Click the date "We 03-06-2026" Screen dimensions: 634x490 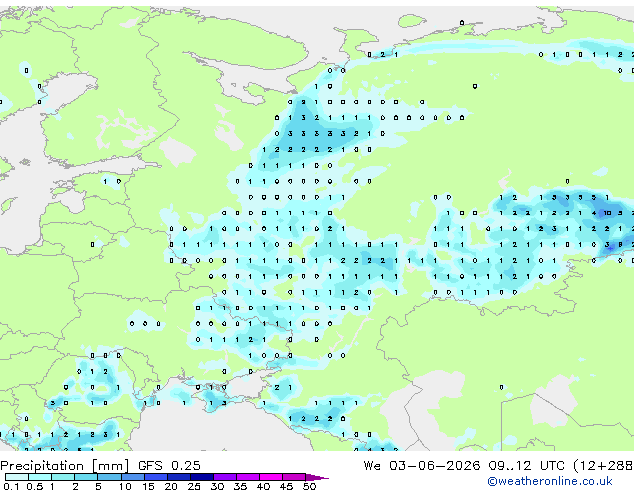[x=422, y=466]
